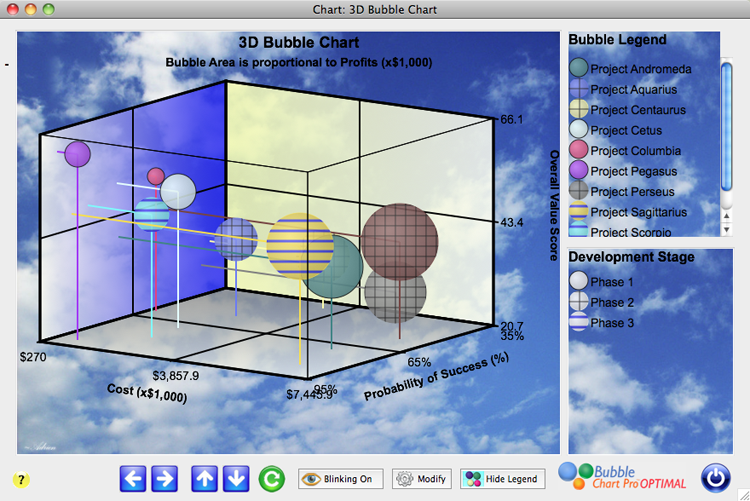The height and width of the screenshot is (501, 750).
Task: Select Project Andromeda in the legend
Action: [638, 69]
